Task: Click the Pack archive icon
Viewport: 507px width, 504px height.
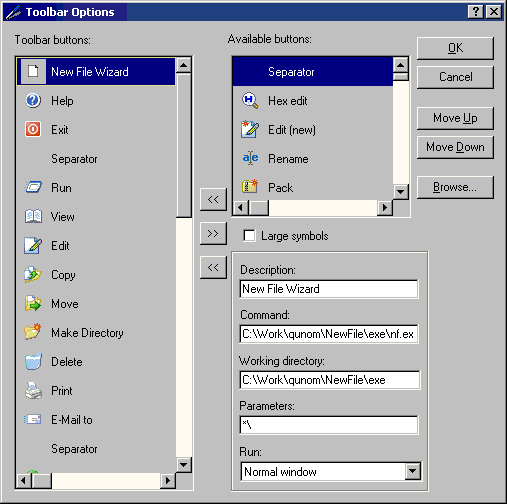Action: coord(250,187)
